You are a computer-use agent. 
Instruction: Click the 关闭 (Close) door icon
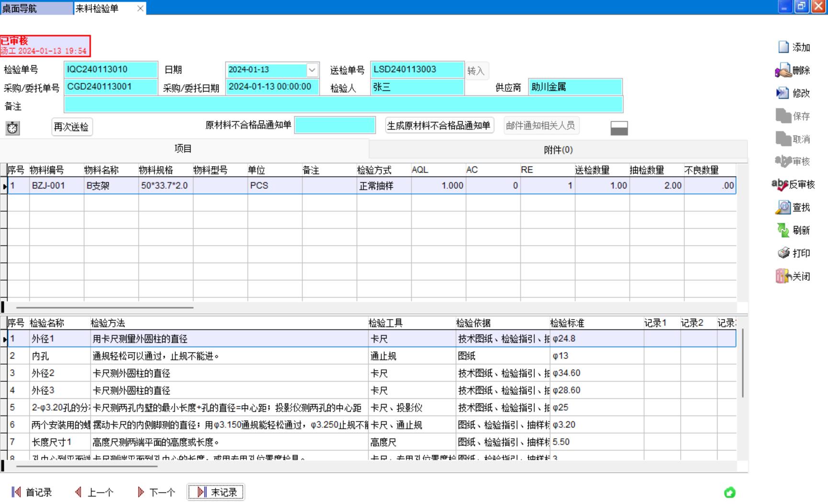(783, 276)
